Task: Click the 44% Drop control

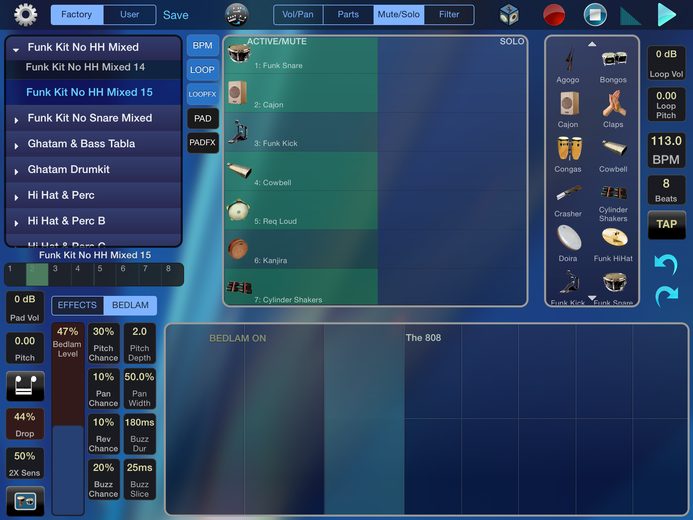Action: (25, 424)
